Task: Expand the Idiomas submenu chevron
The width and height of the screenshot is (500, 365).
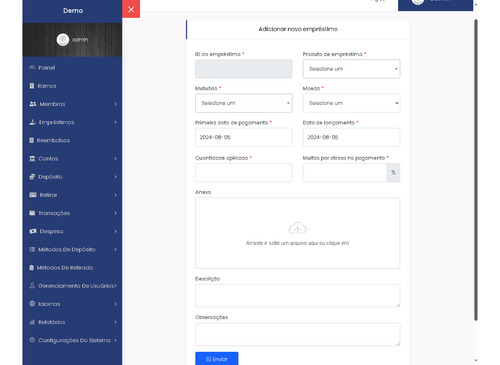Action: coord(115,304)
